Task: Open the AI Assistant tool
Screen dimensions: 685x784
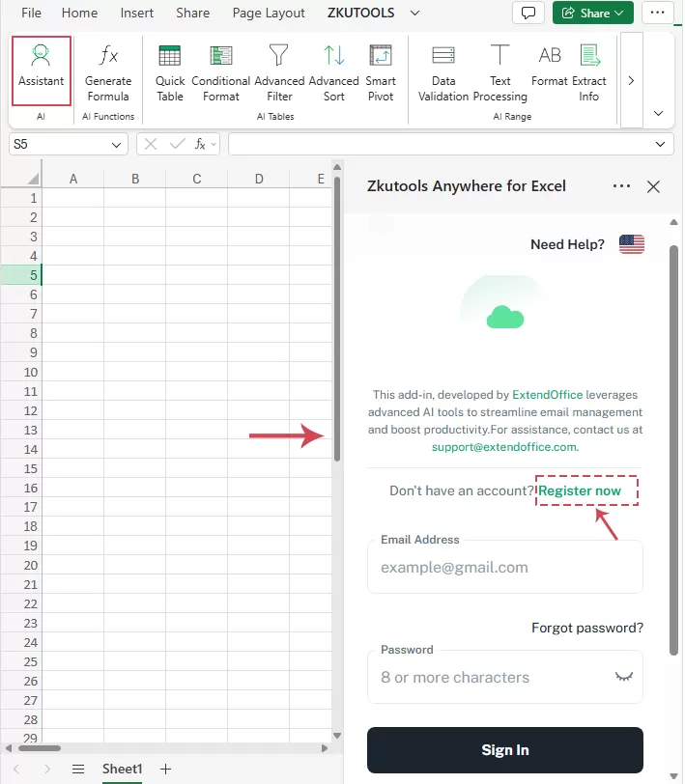Action: tap(41, 71)
